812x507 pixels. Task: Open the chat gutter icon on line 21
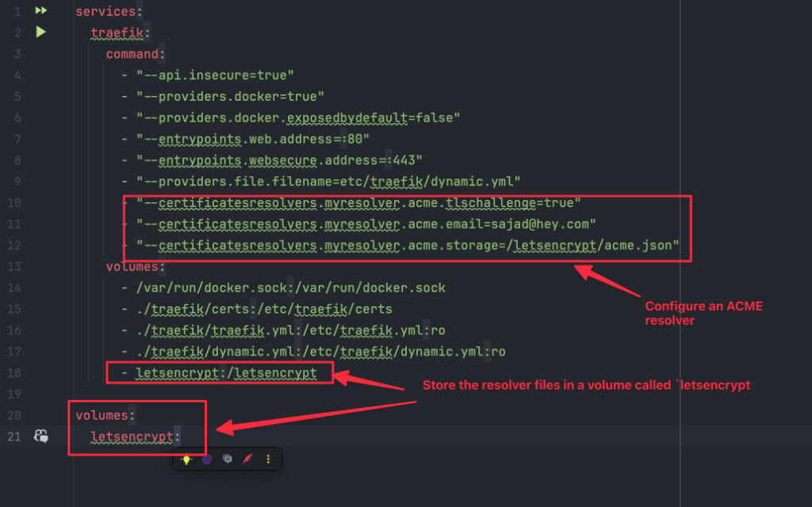click(x=41, y=436)
